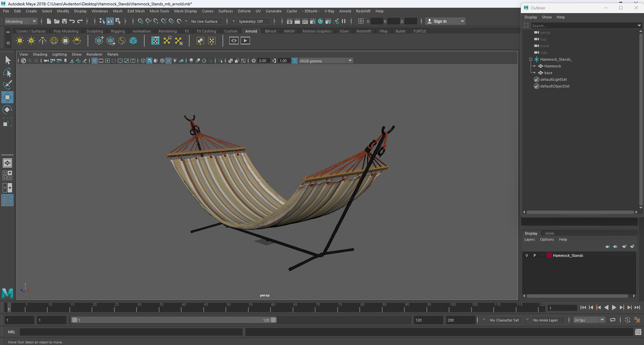Open the Modeling menu set dropdown
644x345 pixels.
pyautogui.click(x=21, y=21)
